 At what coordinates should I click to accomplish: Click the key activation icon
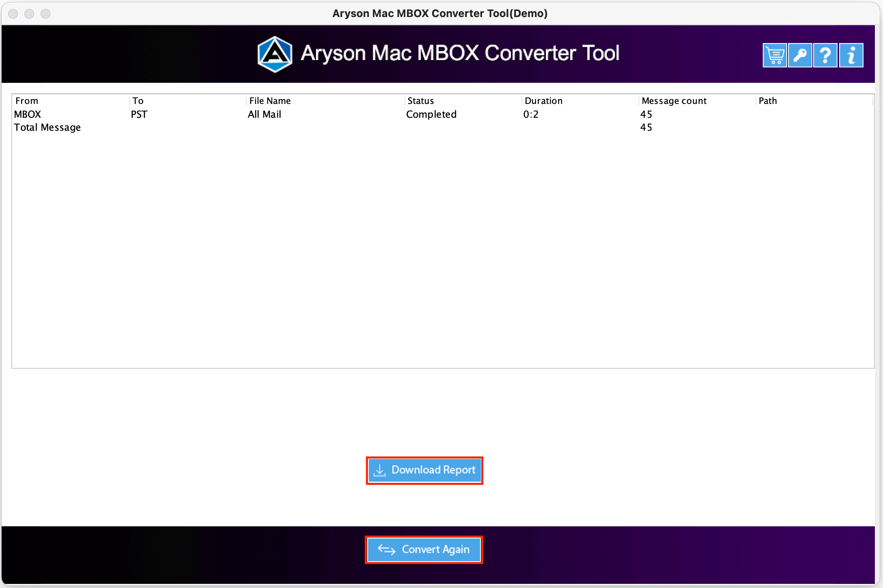[x=800, y=55]
